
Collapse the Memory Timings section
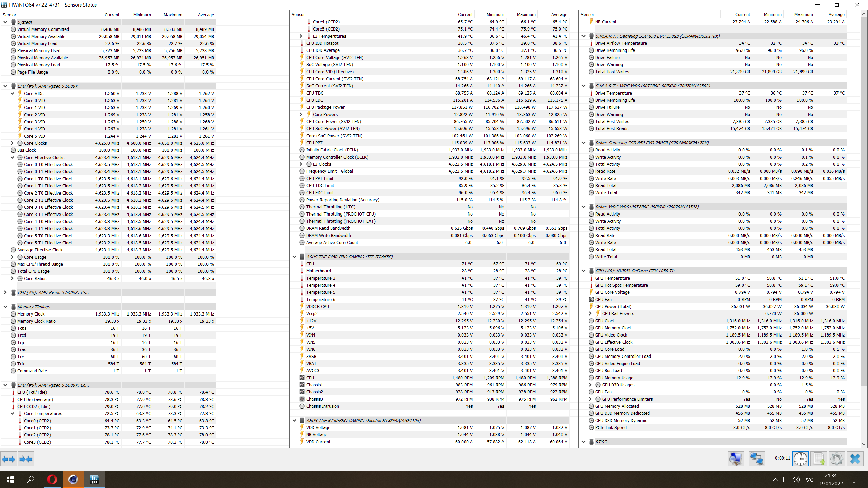click(x=5, y=307)
